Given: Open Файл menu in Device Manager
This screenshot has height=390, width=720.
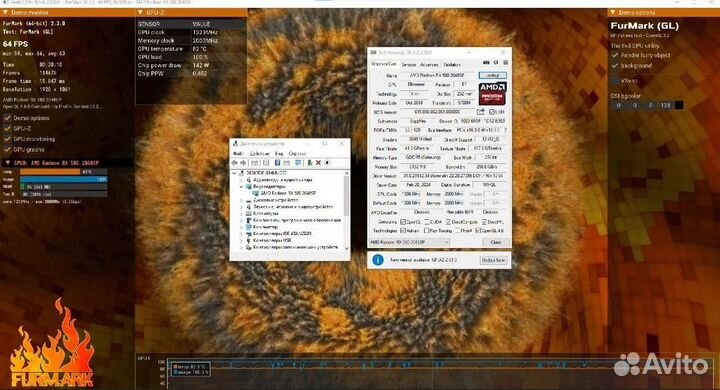Looking at the screenshot, I should 238,153.
